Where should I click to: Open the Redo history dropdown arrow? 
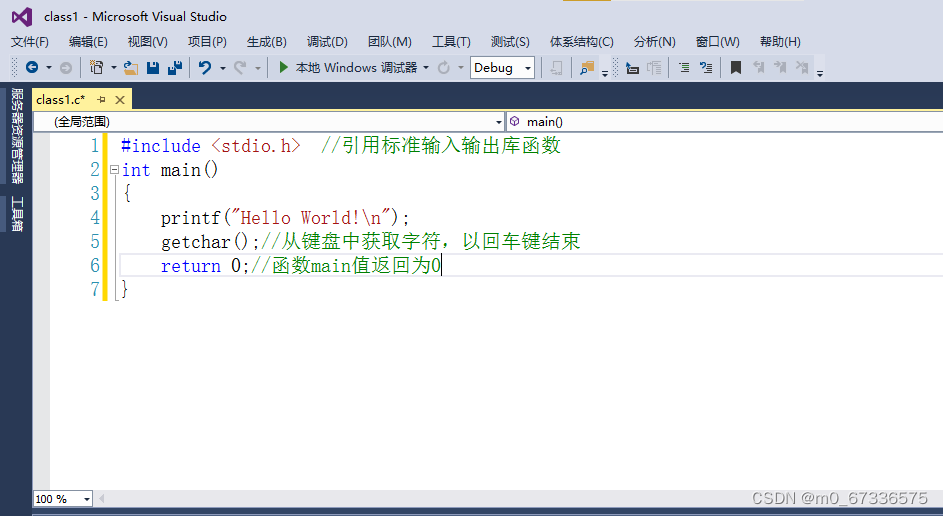click(x=258, y=69)
